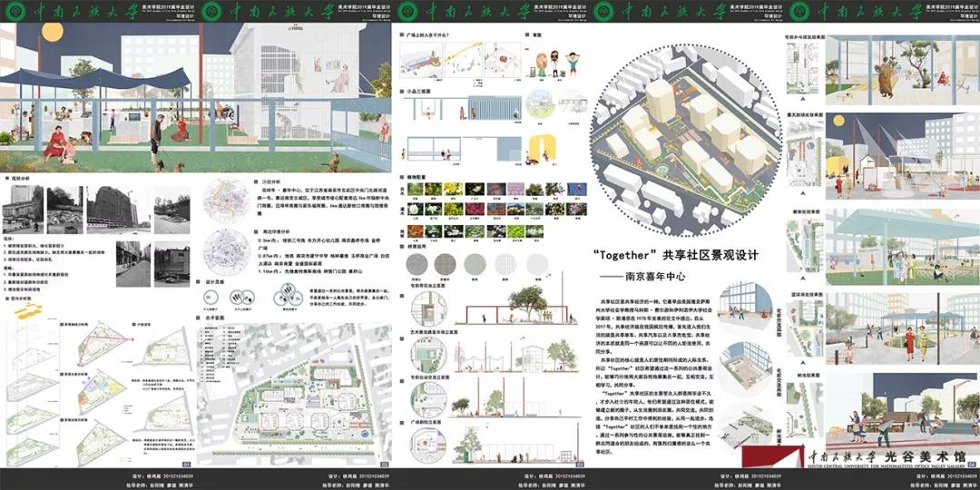
Task: Open the rendering with the woman in a red dress
Action: pyautogui.click(x=901, y=328)
